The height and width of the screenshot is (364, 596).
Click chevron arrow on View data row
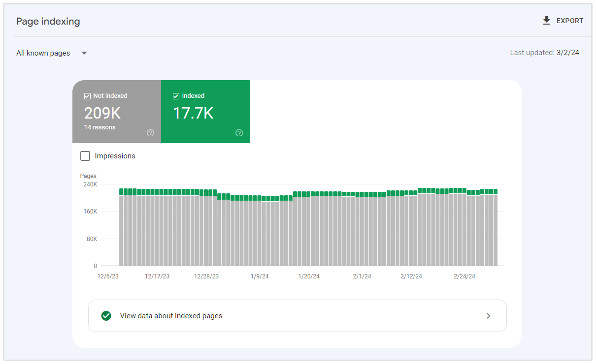pos(488,316)
